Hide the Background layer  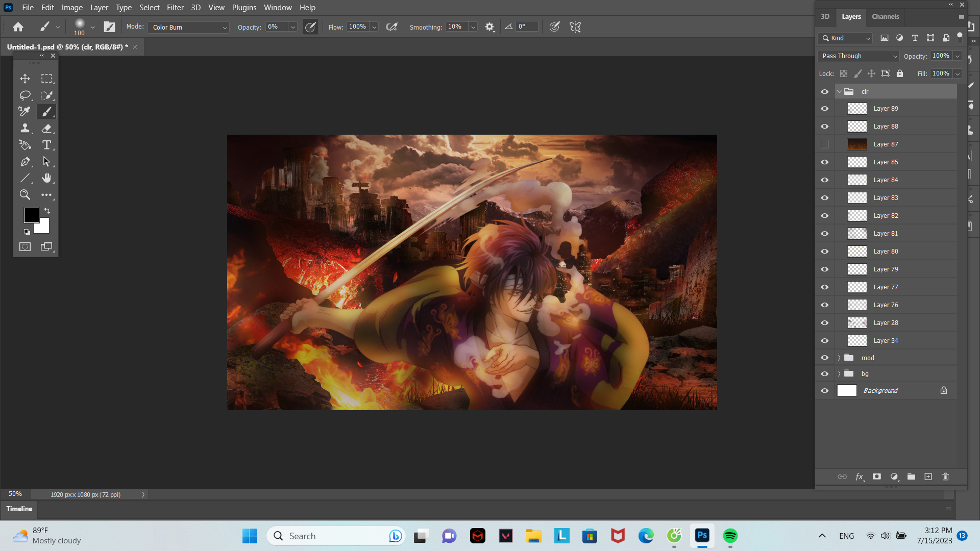tap(824, 391)
